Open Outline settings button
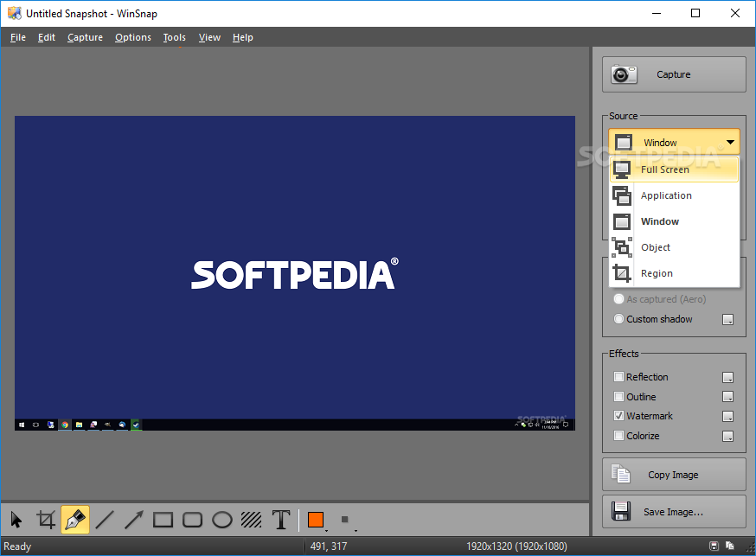 point(728,397)
